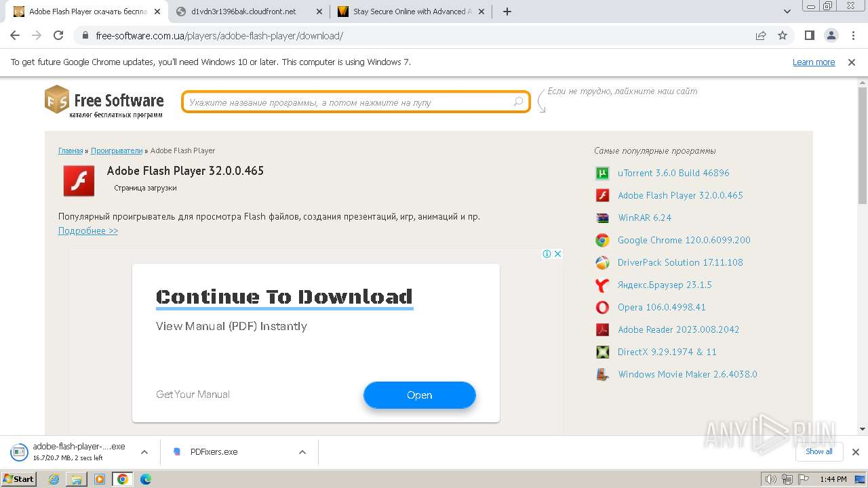
Task: Open Chrome profile avatar
Action: click(831, 36)
